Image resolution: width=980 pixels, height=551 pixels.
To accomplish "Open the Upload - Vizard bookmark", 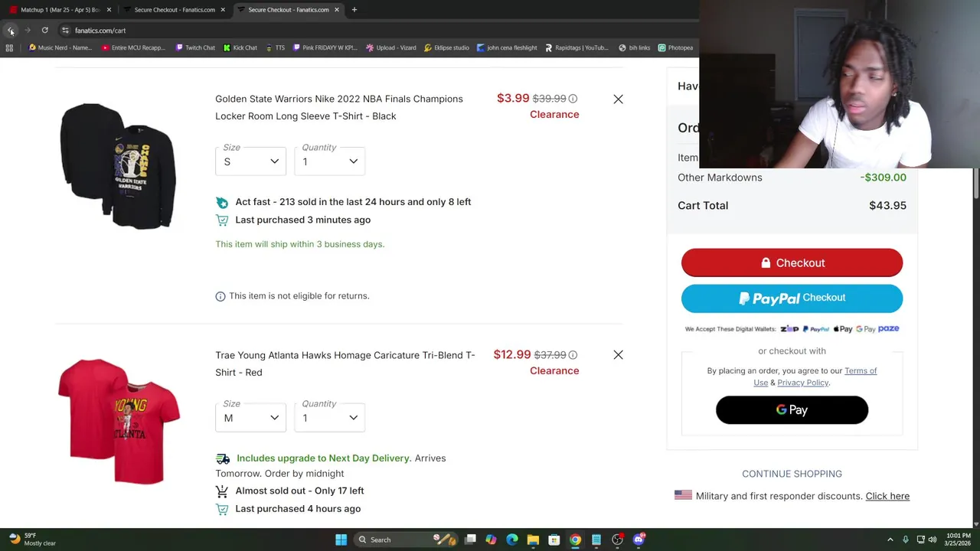I will pos(390,47).
